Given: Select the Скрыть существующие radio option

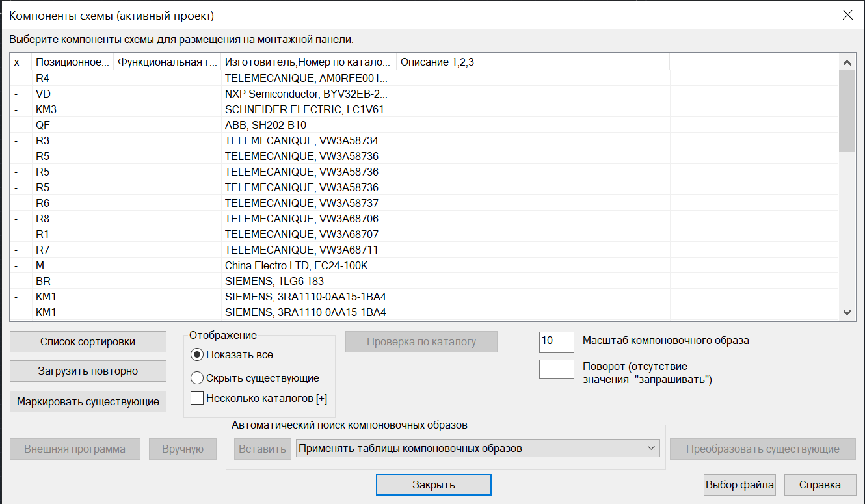Looking at the screenshot, I should point(255,378).
